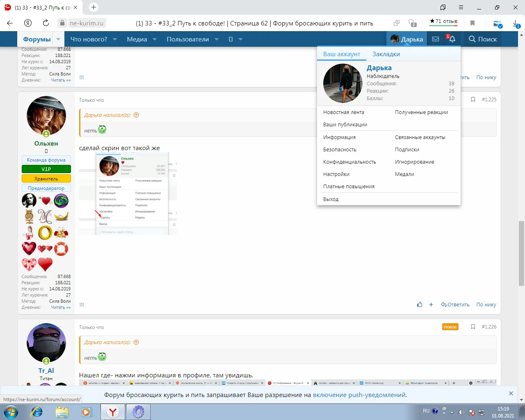Open Связанные аккаунты
The width and height of the screenshot is (525, 420).
point(420,137)
